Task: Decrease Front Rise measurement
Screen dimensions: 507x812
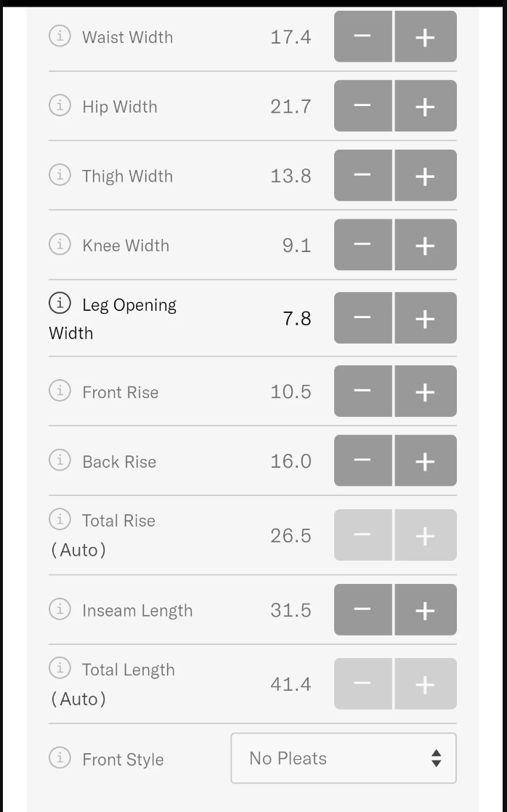Action: [x=362, y=391]
